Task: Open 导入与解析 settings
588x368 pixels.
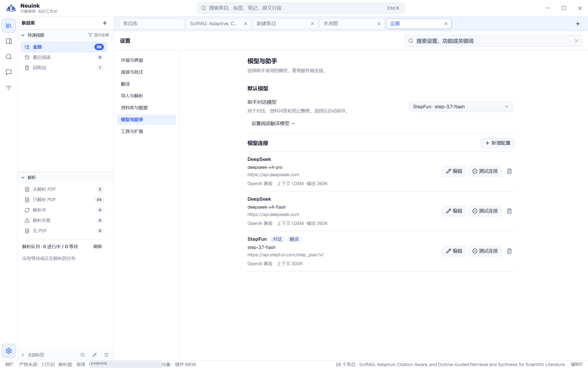Action: pos(146,96)
